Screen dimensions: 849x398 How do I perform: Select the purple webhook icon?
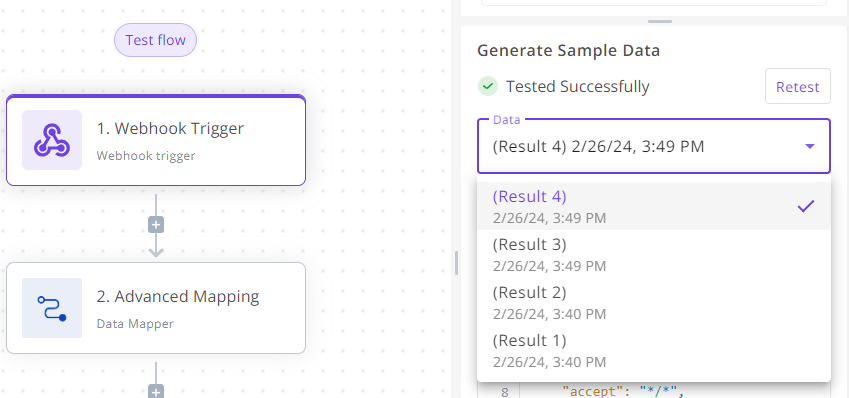tap(52, 140)
